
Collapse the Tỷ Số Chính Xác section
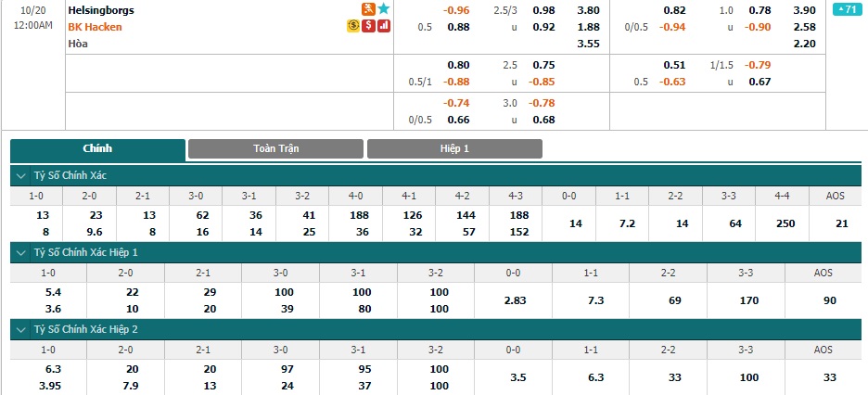[x=21, y=176]
